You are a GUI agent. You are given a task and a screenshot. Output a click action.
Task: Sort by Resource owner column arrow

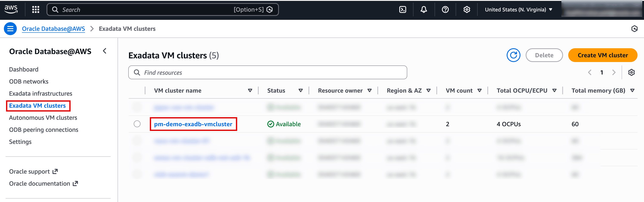(x=370, y=90)
